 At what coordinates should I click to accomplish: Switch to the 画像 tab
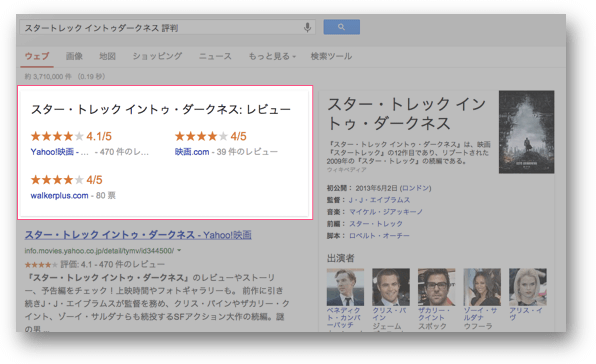(74, 56)
